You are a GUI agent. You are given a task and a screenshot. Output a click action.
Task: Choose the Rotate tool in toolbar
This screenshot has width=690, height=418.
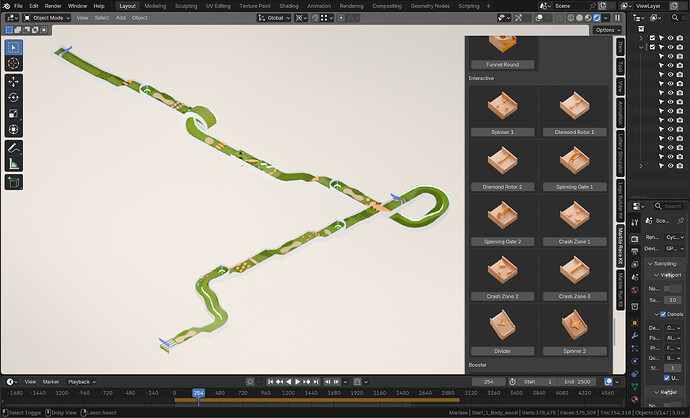14,98
